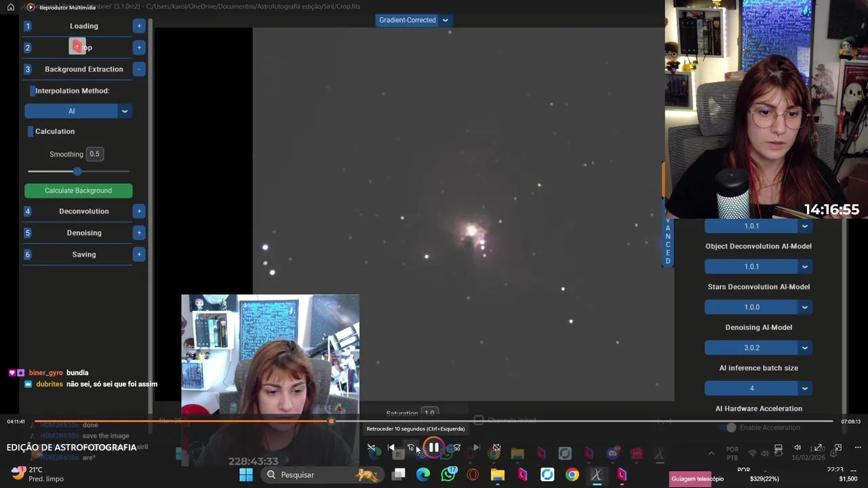Jump to next track in player

click(x=476, y=447)
